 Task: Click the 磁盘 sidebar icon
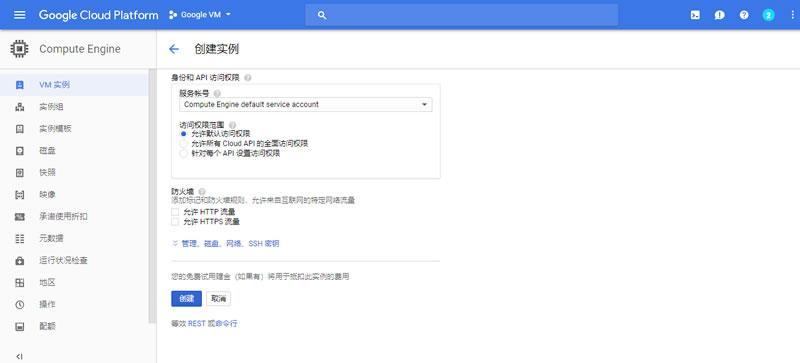[19, 151]
